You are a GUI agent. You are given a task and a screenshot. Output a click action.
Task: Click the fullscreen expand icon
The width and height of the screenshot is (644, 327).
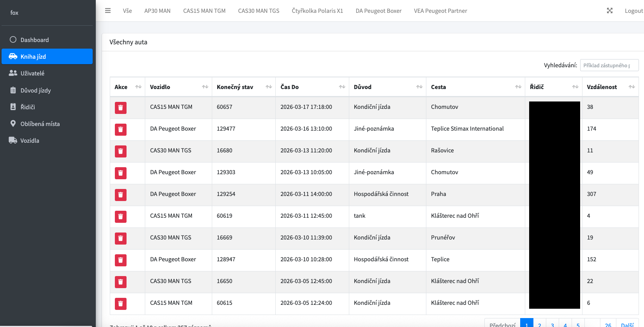610,11
